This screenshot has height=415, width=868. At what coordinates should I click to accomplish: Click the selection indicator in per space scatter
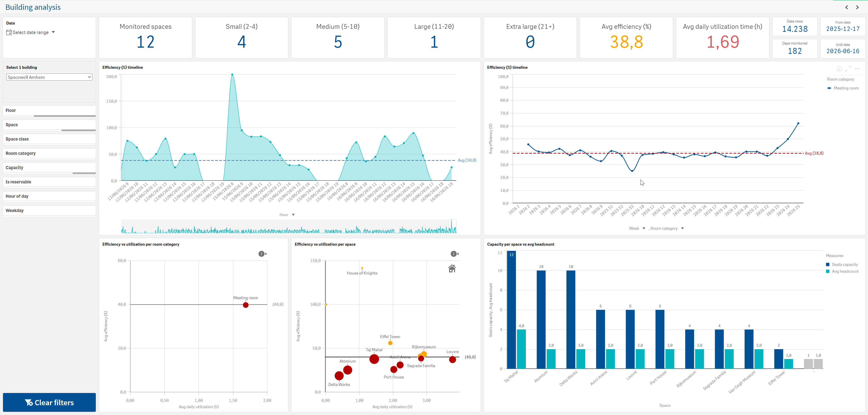pos(455,254)
